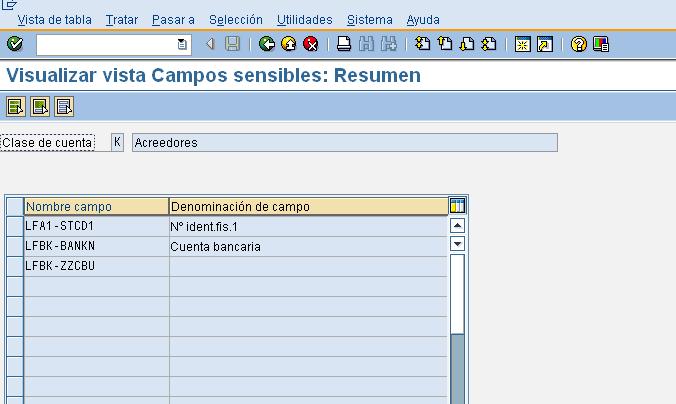Viewport: 676px width, 404px height.
Task: Click the Print icon in toolbar
Action: click(343, 44)
